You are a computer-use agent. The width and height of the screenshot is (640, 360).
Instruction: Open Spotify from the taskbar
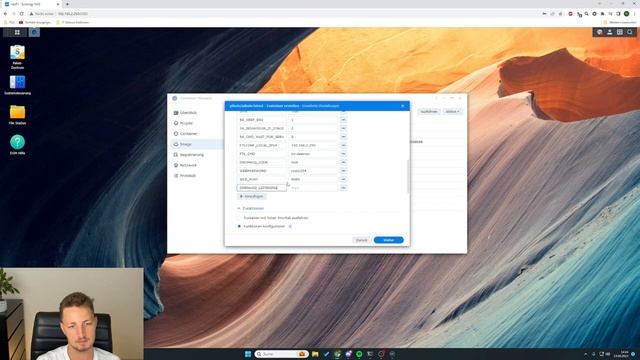pos(359,354)
